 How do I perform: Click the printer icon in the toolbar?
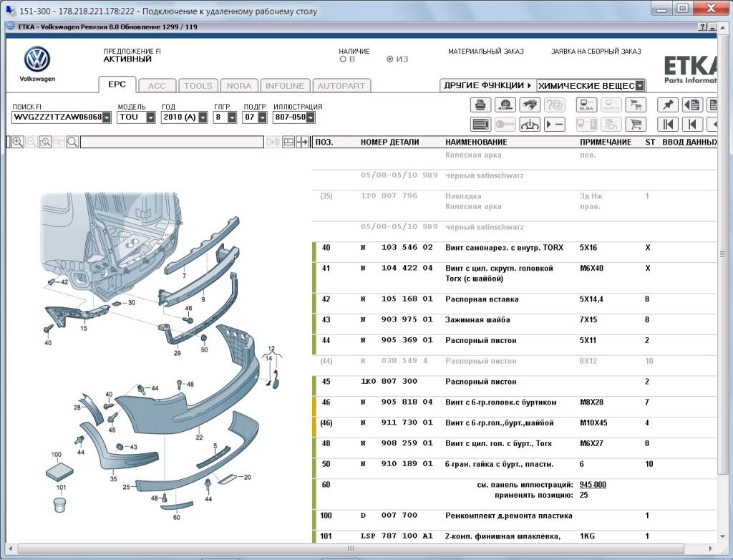(x=480, y=105)
